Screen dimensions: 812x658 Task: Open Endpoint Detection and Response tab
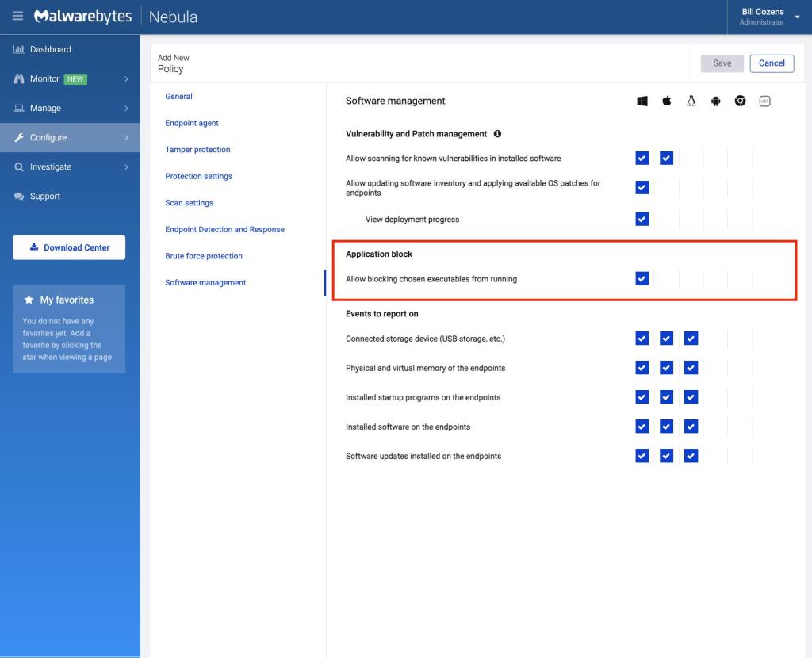coord(224,230)
